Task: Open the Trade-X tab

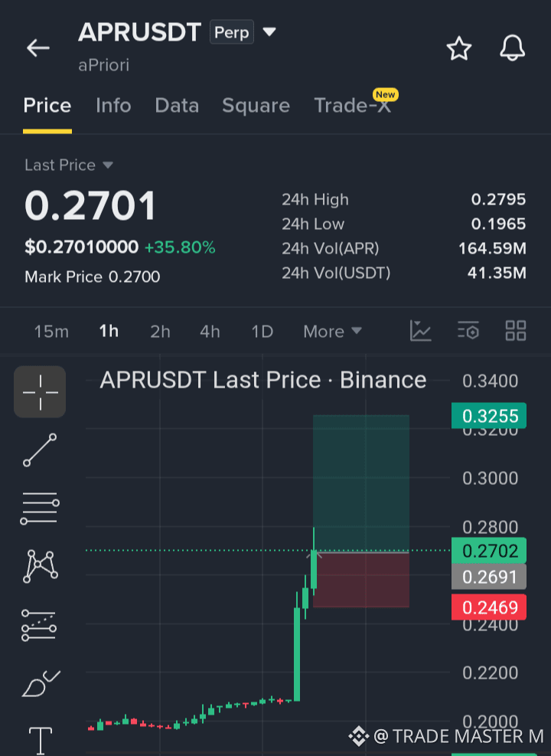Action: click(x=353, y=106)
